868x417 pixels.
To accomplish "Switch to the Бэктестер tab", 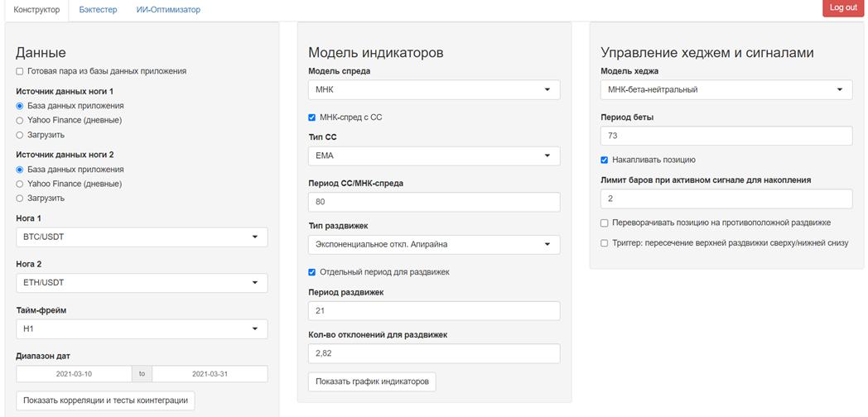I will pyautogui.click(x=98, y=10).
